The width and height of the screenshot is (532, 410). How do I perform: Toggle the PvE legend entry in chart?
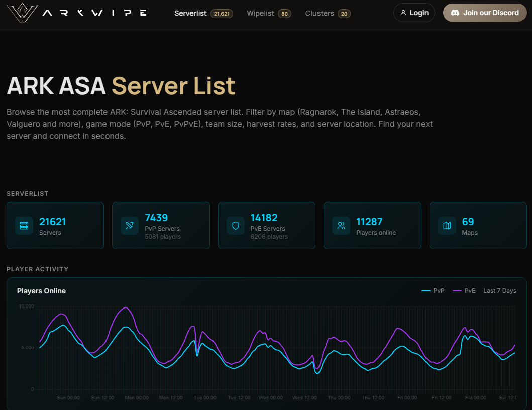point(464,291)
